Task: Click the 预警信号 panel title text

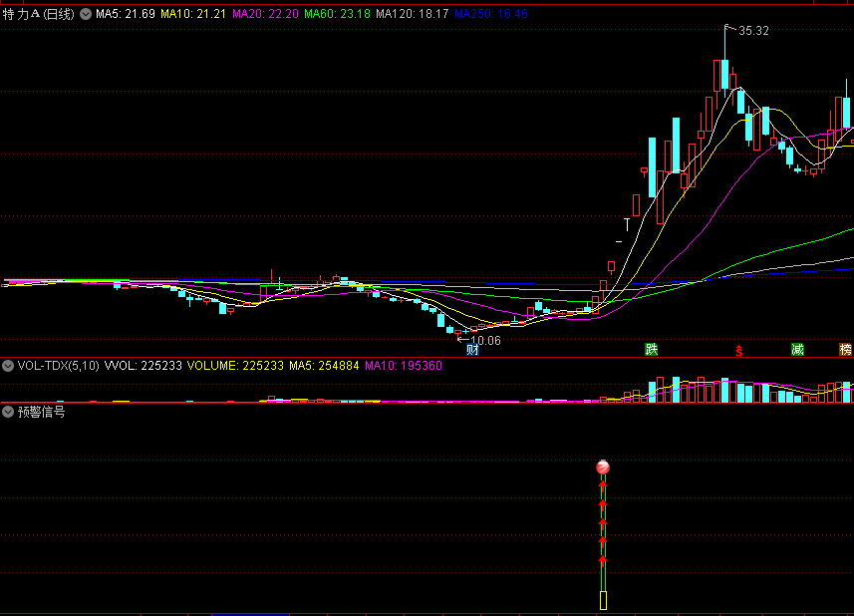Action: (x=42, y=413)
